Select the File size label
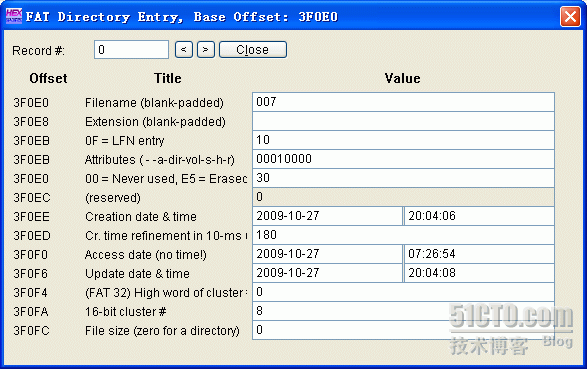 tap(162, 331)
